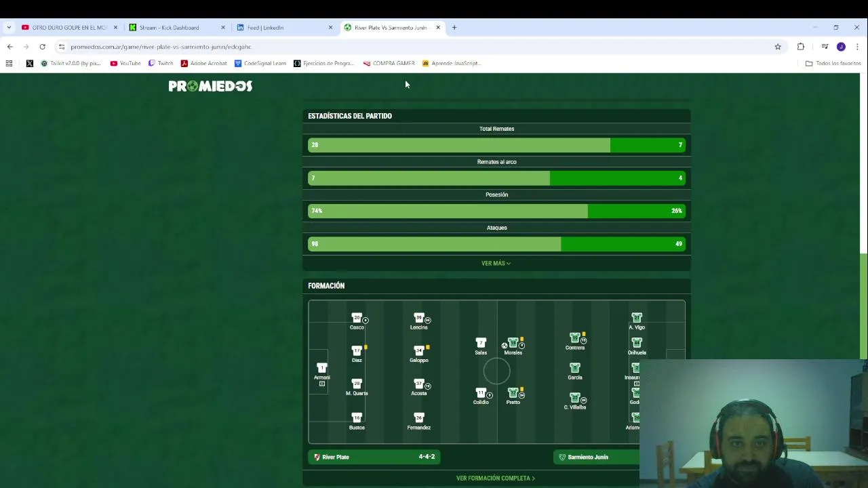868x488 pixels.
Task: Select the River Plate Vs Sarmiento Junin tab
Action: click(393, 28)
